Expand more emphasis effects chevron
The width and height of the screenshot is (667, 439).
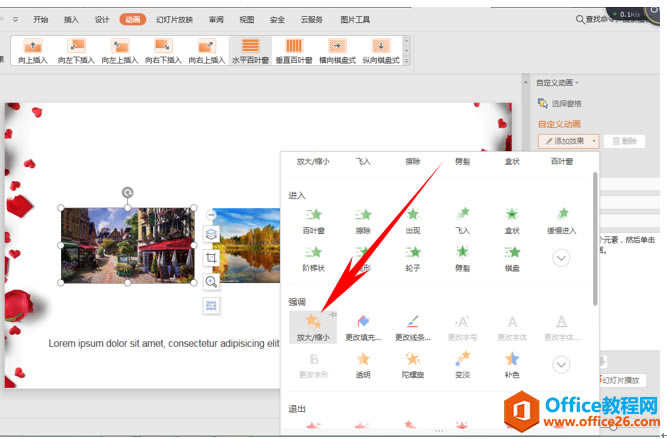pos(561,365)
